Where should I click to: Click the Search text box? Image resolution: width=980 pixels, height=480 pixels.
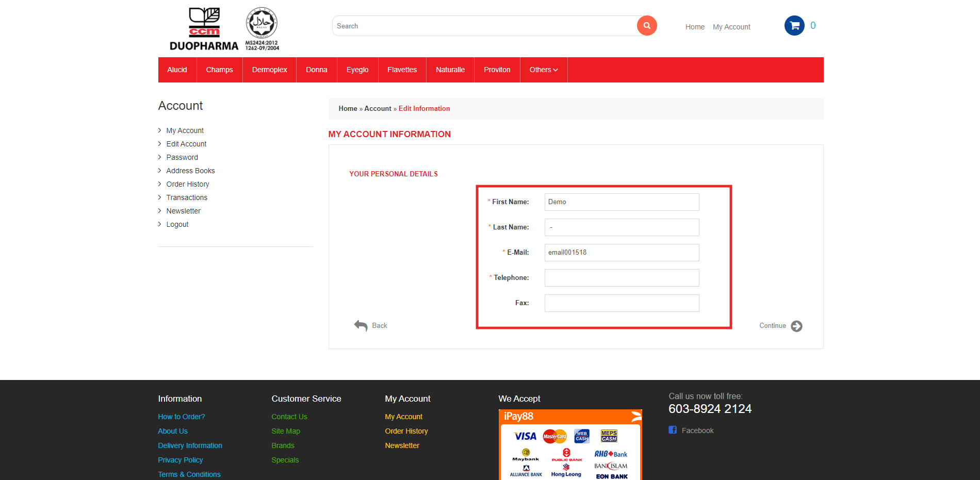[485, 26]
